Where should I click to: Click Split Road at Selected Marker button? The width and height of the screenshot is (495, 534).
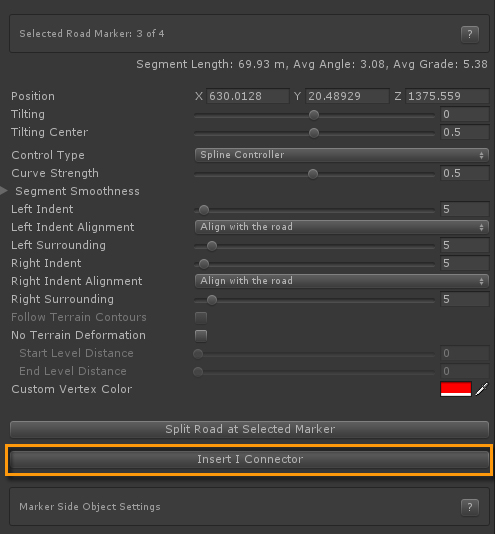coord(249,429)
